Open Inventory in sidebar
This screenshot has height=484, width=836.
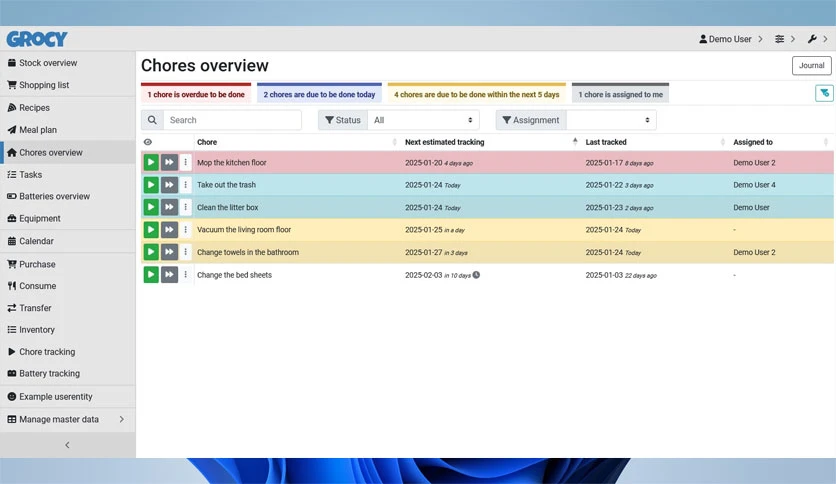coord(67,330)
